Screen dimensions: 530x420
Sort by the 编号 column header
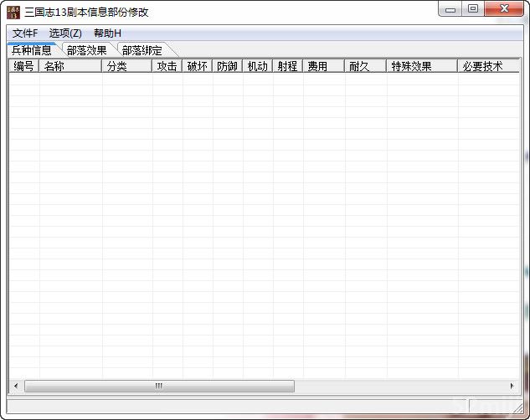click(x=23, y=66)
